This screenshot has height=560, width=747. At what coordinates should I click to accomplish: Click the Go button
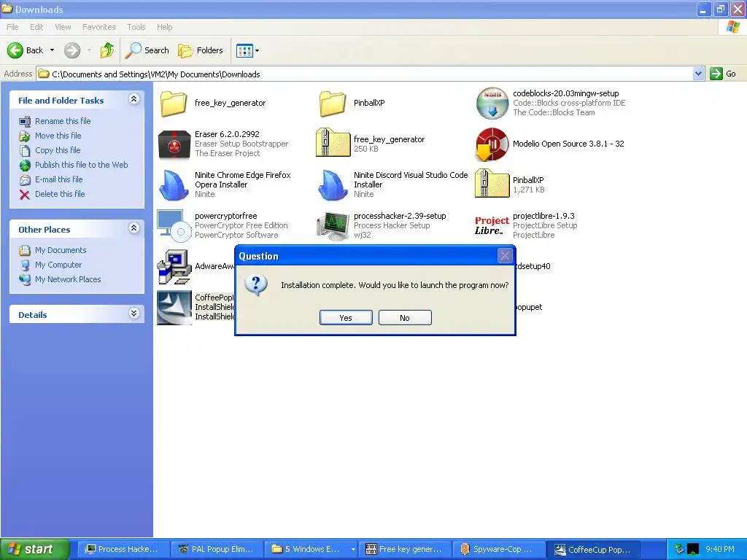pos(723,74)
